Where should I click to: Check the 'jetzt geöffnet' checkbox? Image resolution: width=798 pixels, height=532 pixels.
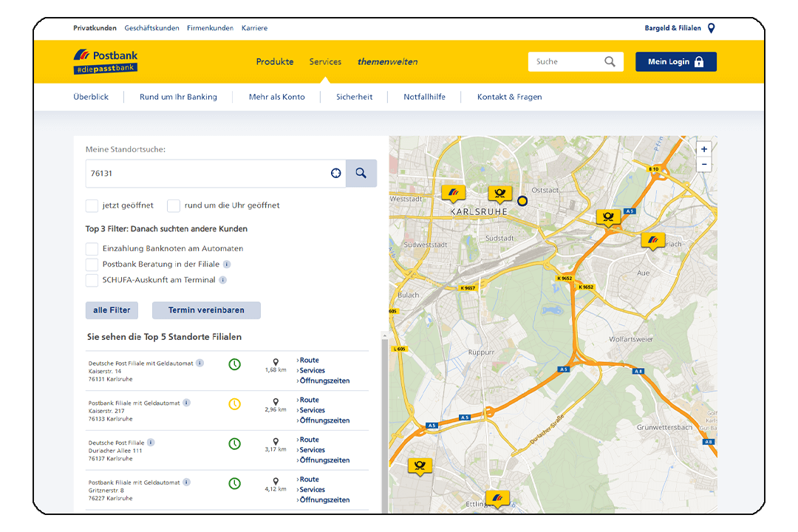[92, 205]
